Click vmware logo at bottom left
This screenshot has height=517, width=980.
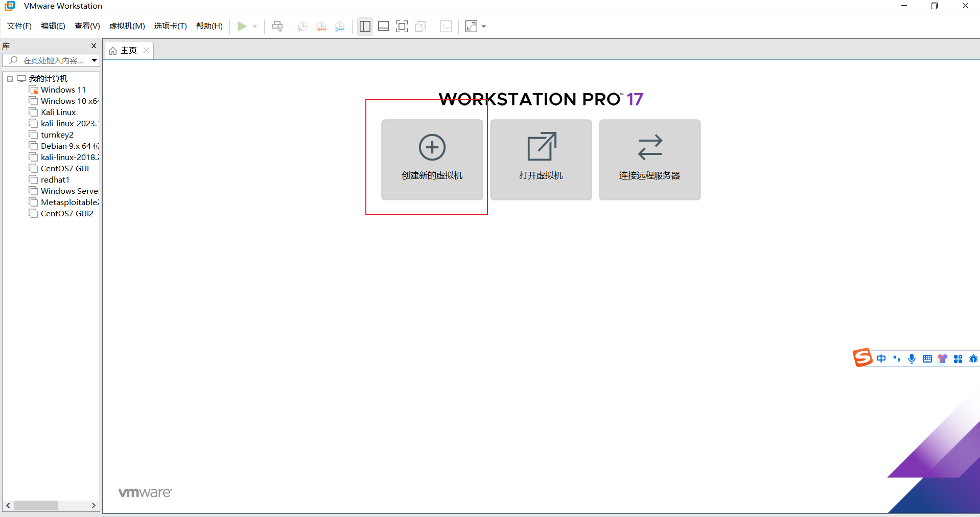pos(145,492)
